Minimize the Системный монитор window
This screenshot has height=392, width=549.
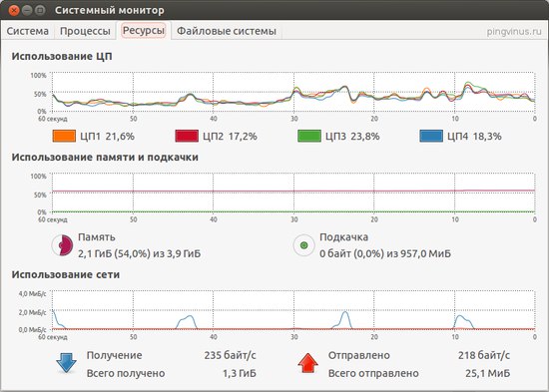[27, 10]
